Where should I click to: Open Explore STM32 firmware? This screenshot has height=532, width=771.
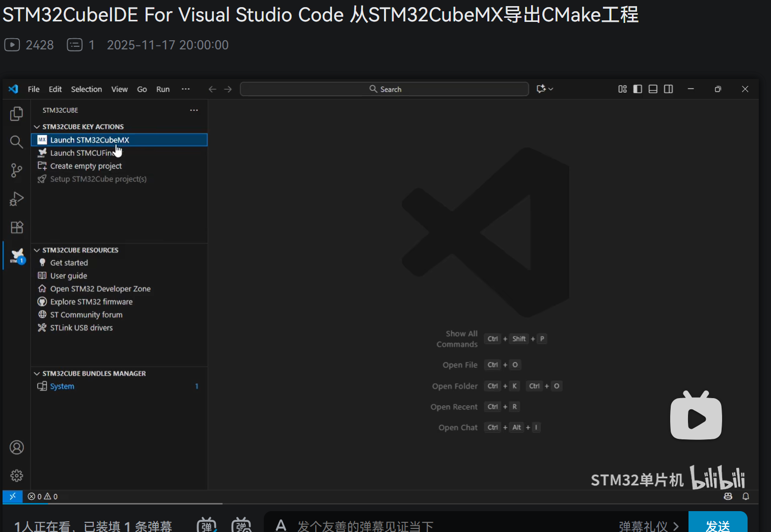tap(119, 302)
